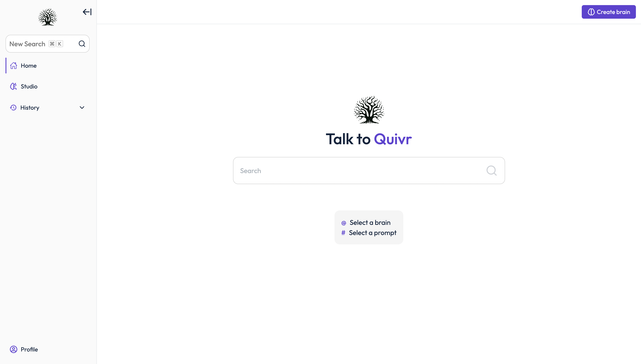This screenshot has height=364, width=641.
Task: Click the Profile sidebar icon
Action: coord(14,350)
